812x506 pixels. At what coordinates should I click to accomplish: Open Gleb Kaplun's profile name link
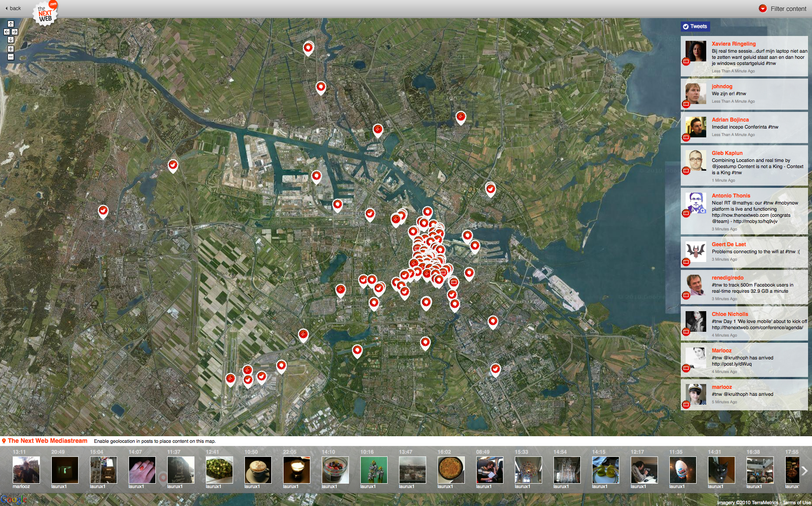click(727, 153)
